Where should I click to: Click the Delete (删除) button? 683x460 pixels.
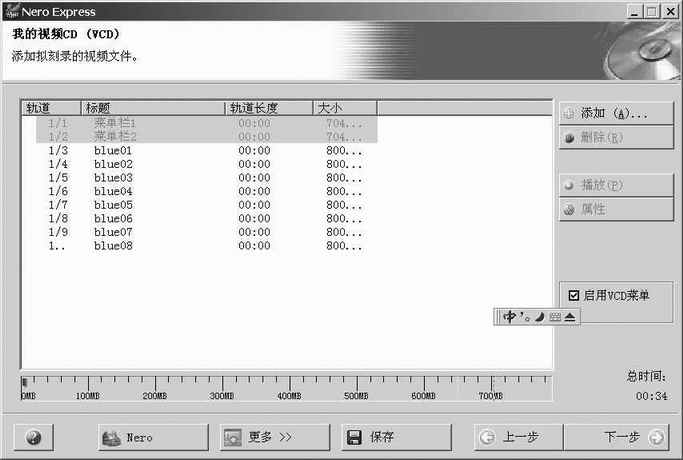click(x=616, y=138)
